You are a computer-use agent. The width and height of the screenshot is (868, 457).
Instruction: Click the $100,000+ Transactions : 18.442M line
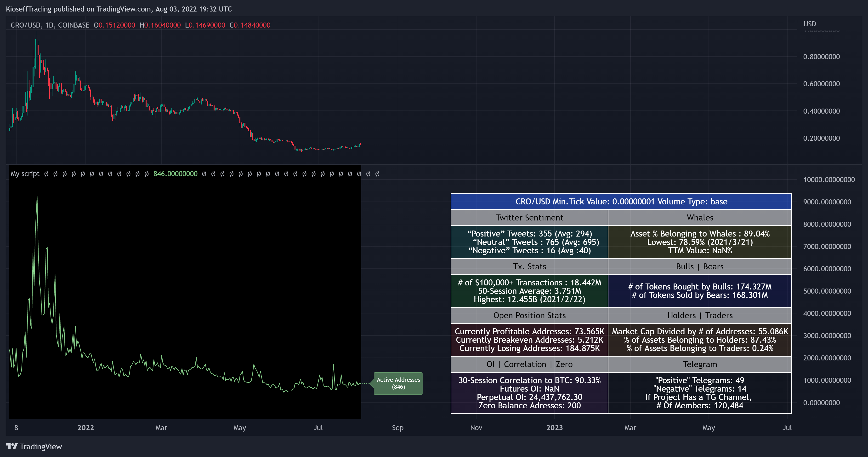point(529,283)
